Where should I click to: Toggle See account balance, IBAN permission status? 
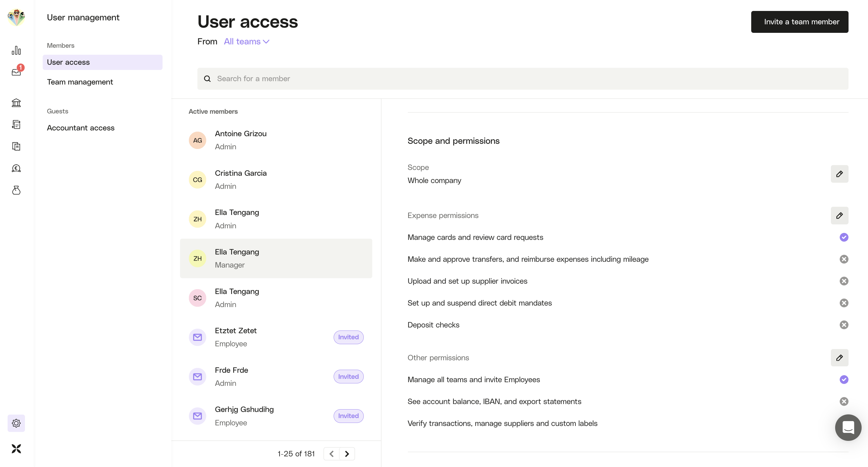pyautogui.click(x=844, y=402)
